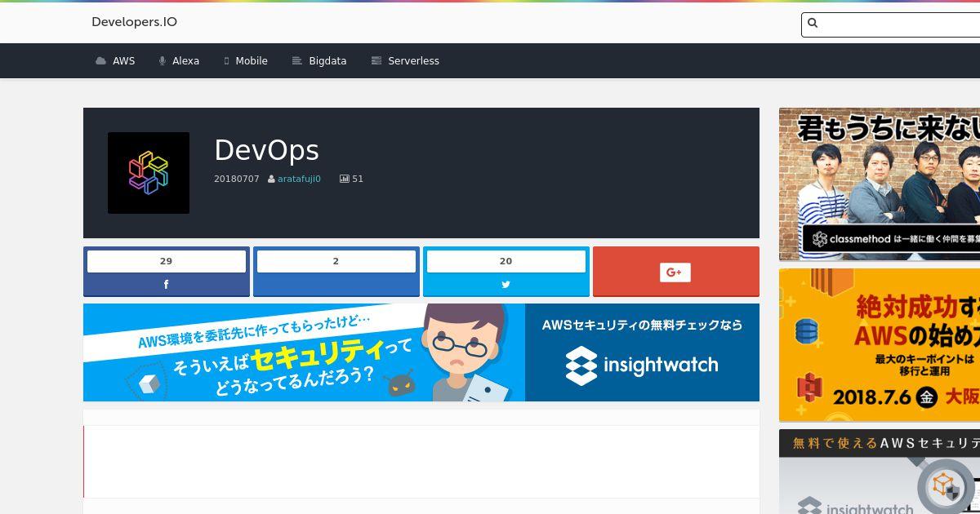Click the floating circular cube shield widget
This screenshot has width=980, height=514.
coord(947,488)
